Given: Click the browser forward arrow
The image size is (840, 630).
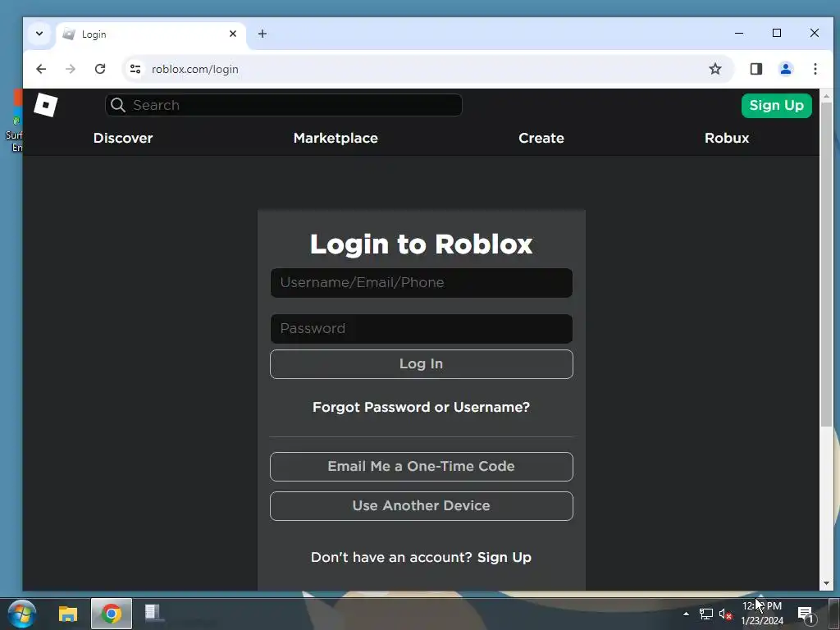Looking at the screenshot, I should click(x=71, y=69).
